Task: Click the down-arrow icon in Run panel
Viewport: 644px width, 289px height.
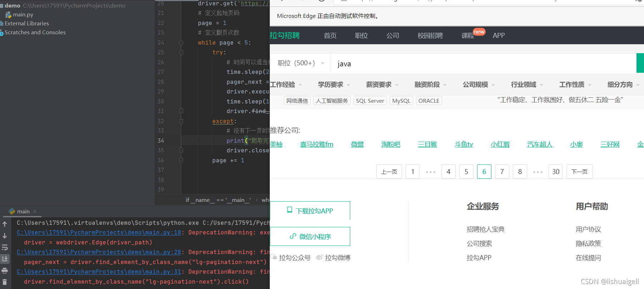Action: pos(5,236)
